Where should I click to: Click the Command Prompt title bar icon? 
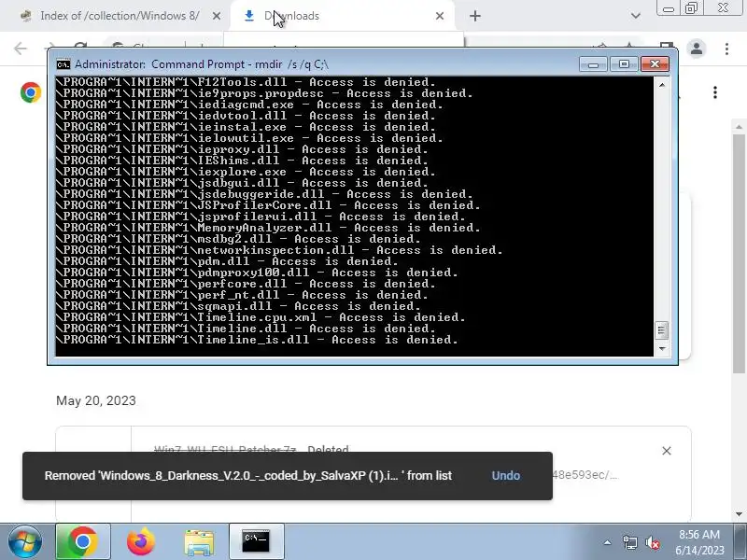[x=63, y=64]
